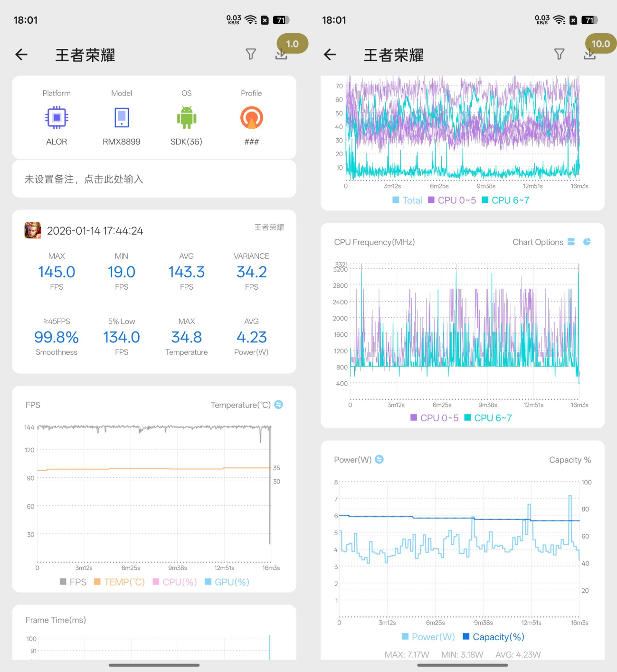Screen dimensions: 617x672
Task: Open Chart Options for CPU Frequency
Action: click(571, 242)
